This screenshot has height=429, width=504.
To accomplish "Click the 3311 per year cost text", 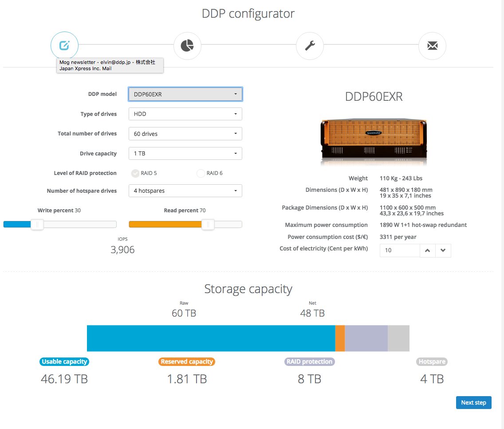I will [398, 237].
